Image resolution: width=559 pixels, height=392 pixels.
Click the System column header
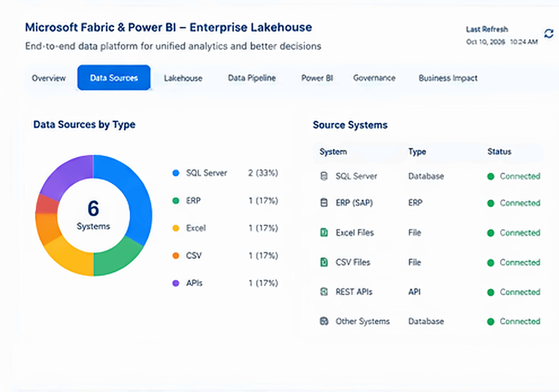(x=333, y=152)
